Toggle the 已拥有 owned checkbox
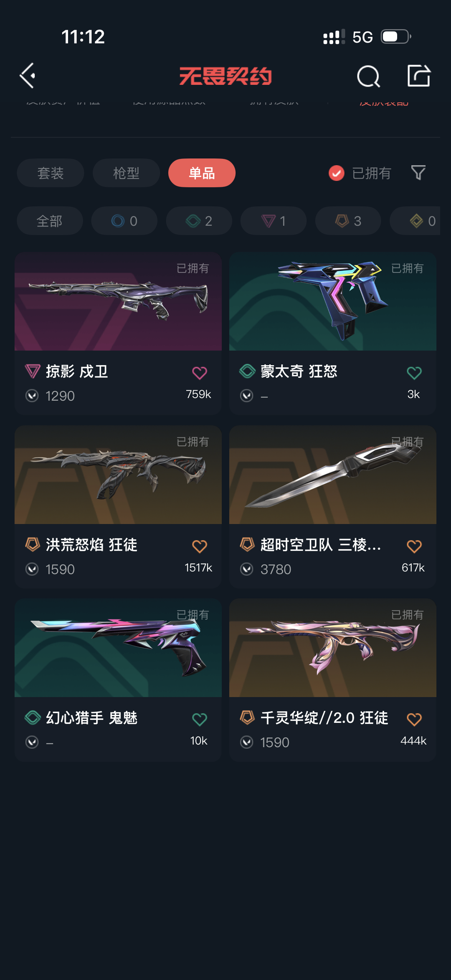The height and width of the screenshot is (980, 451). (x=337, y=173)
